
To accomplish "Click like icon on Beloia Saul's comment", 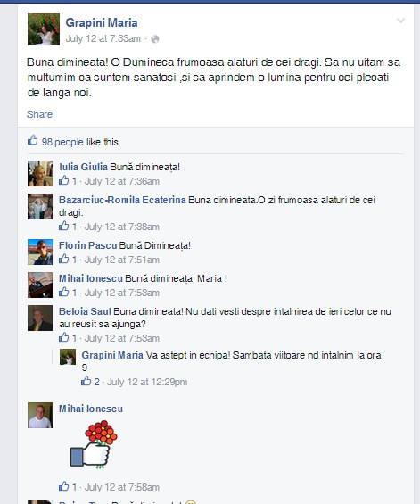I will click(x=63, y=337).
